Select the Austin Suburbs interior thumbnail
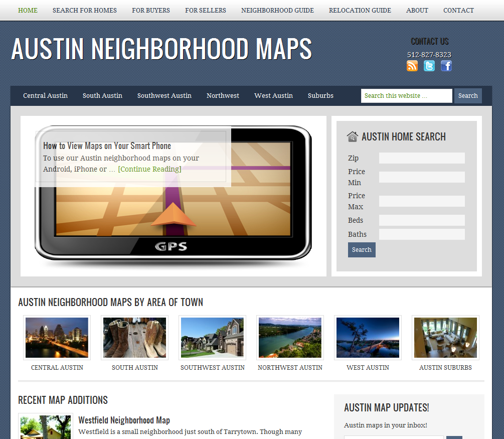 tap(445, 338)
